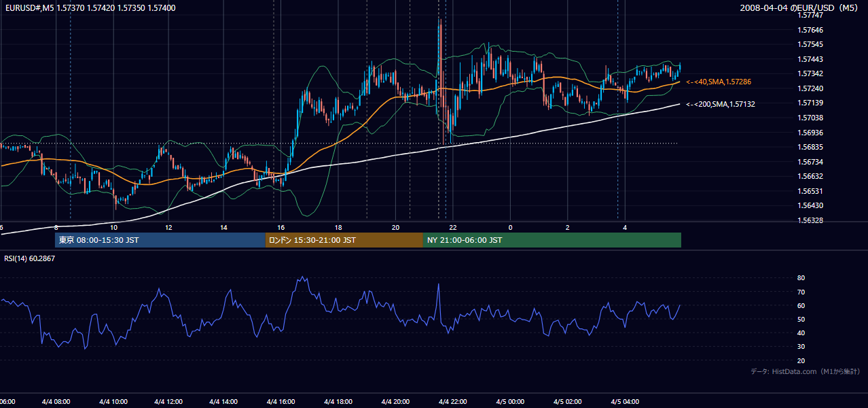
Task: Click the 4/4 18:00 date label
Action: click(338, 402)
